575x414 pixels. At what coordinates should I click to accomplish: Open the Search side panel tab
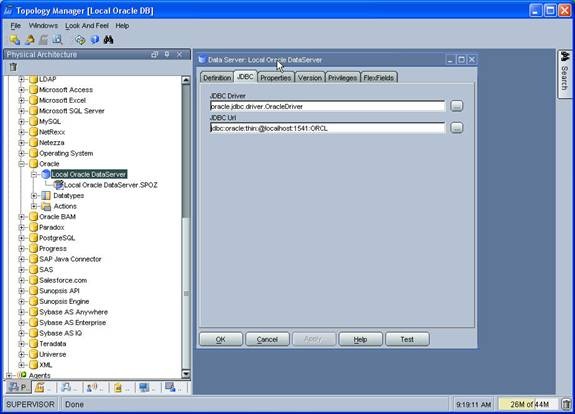564,74
